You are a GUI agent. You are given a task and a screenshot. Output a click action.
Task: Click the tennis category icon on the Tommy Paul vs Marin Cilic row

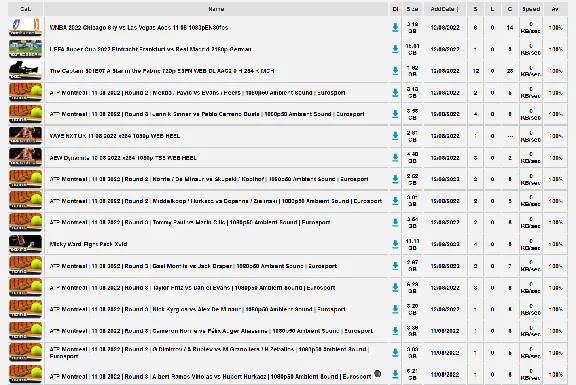[25, 222]
